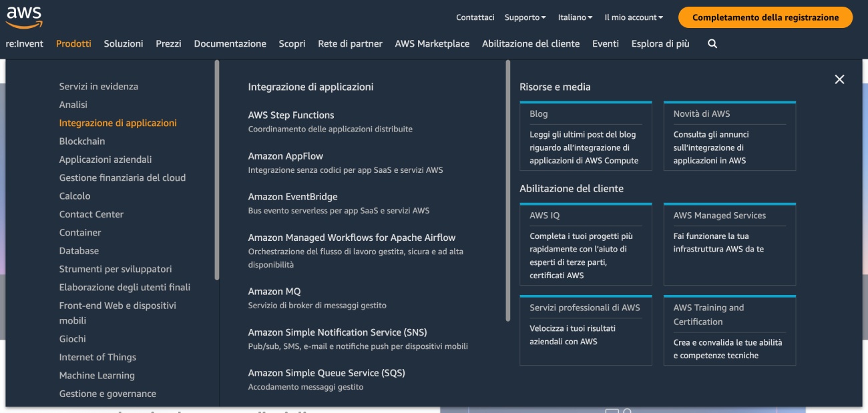Viewport: 868px width, 413px height.
Task: Select Front-end Web e dispositivi mobili
Action: coord(118,313)
